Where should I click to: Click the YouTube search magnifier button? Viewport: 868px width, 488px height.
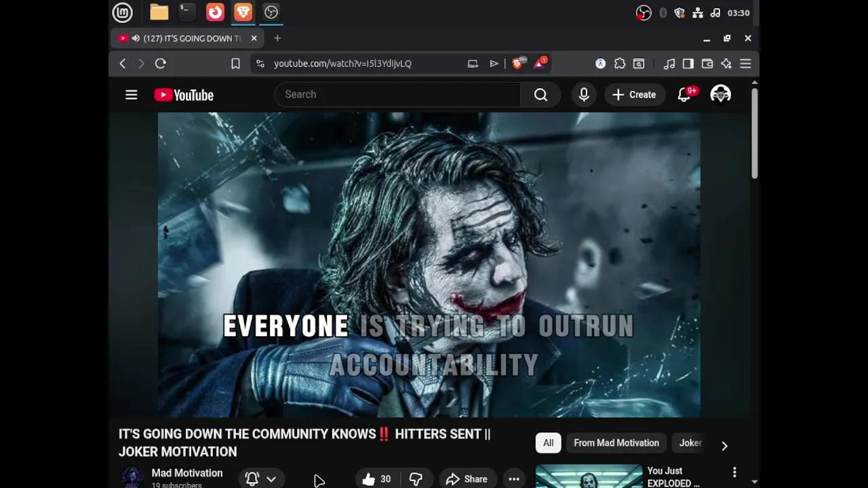[x=540, y=95]
